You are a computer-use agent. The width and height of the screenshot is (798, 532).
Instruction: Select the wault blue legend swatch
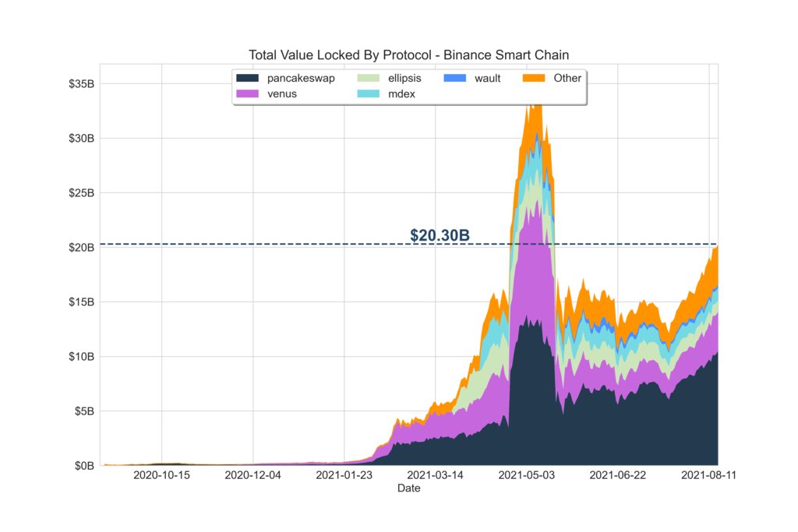coord(454,78)
